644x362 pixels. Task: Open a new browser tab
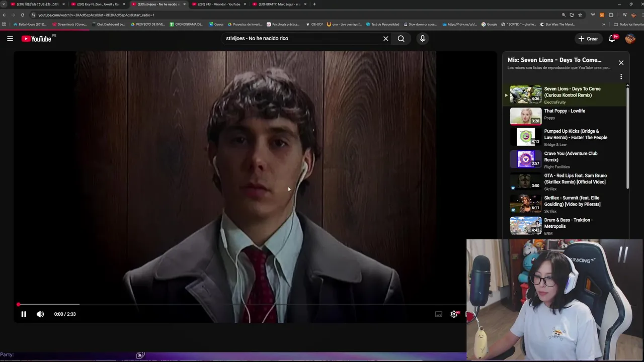tap(314, 4)
